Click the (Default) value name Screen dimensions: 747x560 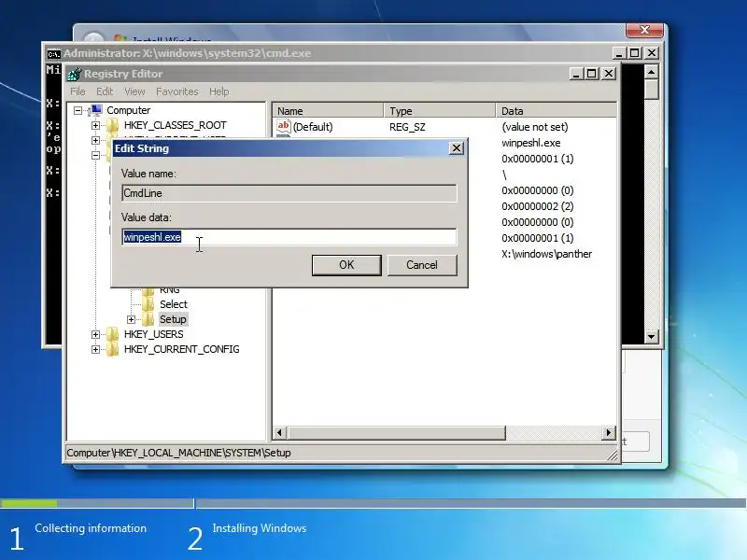pyautogui.click(x=313, y=127)
